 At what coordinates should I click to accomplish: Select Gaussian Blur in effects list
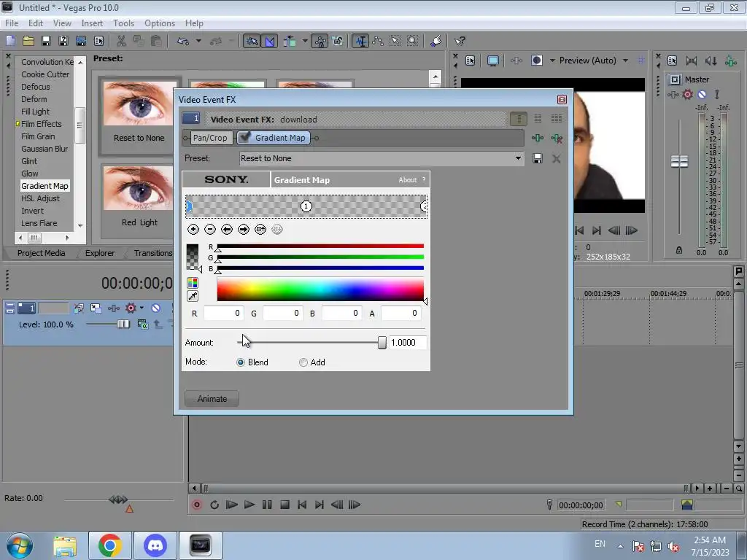click(x=44, y=149)
